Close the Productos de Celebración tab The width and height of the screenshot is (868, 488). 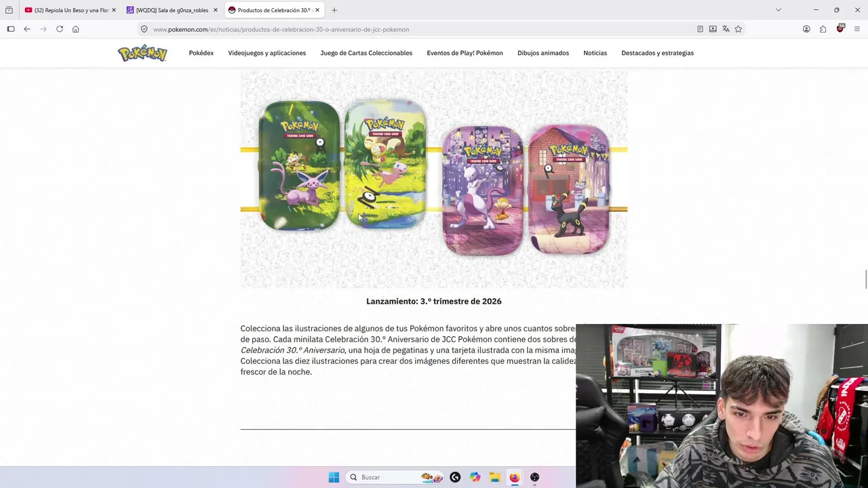(317, 10)
